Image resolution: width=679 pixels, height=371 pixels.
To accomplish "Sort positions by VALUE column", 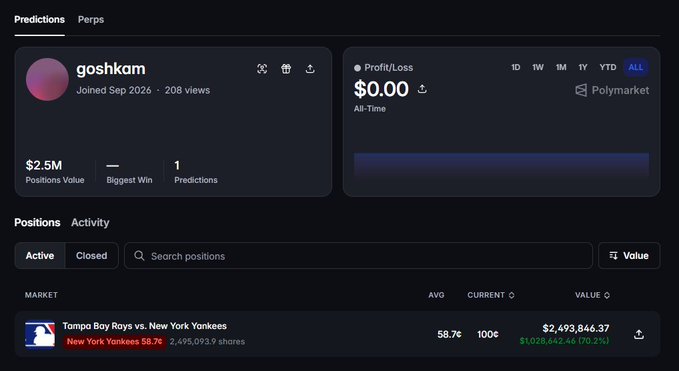I will [x=592, y=295].
